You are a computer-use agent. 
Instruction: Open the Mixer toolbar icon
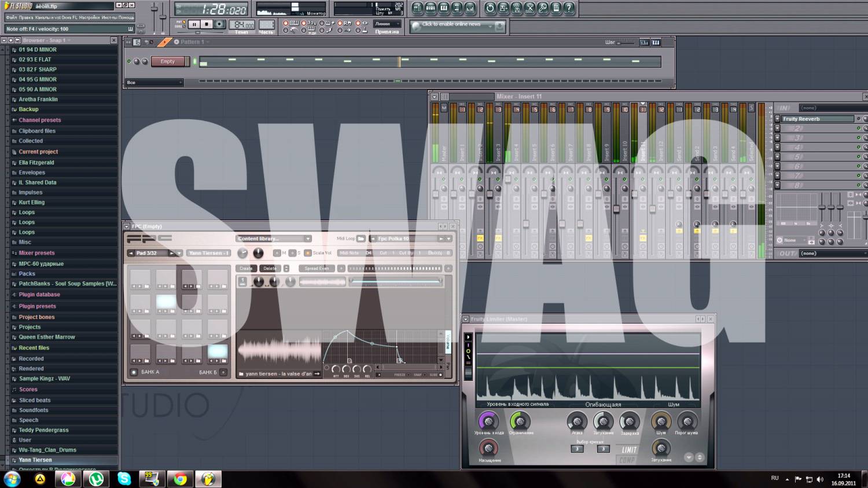tap(469, 8)
